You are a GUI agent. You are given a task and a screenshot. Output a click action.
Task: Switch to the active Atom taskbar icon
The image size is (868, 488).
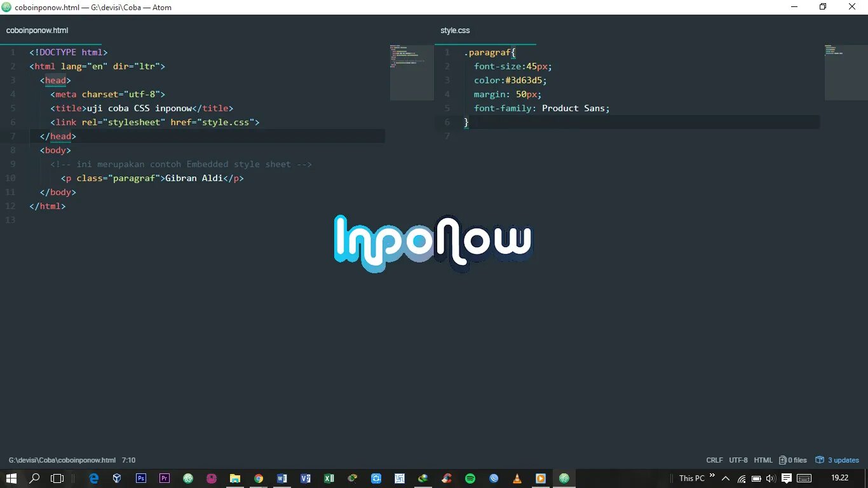pyautogui.click(x=564, y=478)
